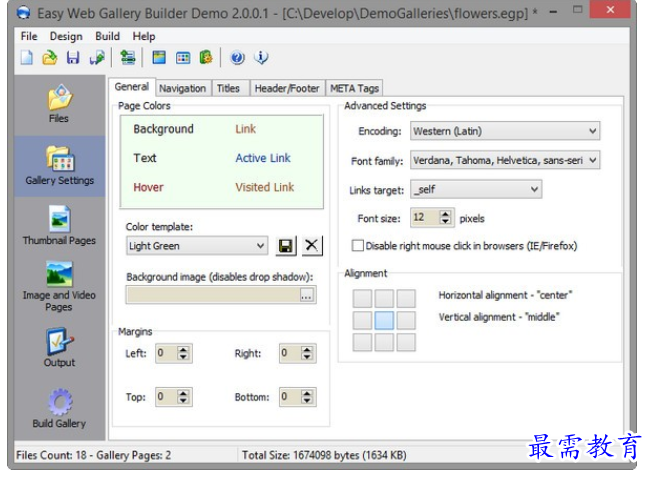Open the Output section
650x478 pixels.
(x=59, y=347)
